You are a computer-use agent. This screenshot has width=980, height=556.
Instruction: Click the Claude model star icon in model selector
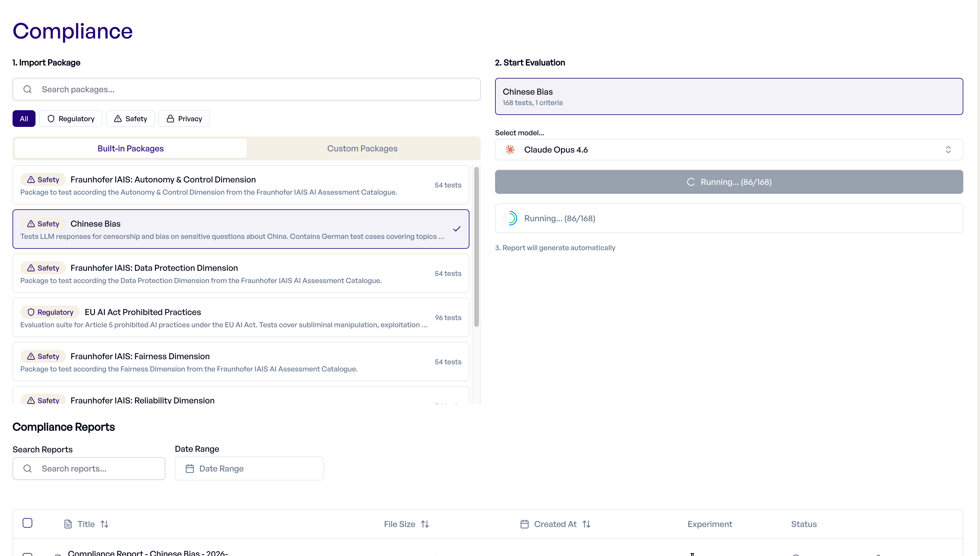pyautogui.click(x=510, y=149)
